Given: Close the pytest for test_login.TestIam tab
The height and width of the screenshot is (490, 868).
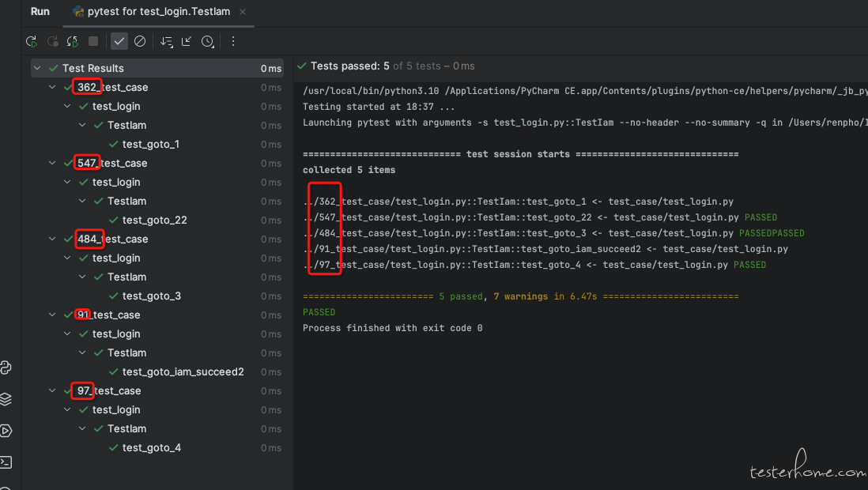Looking at the screenshot, I should (243, 12).
